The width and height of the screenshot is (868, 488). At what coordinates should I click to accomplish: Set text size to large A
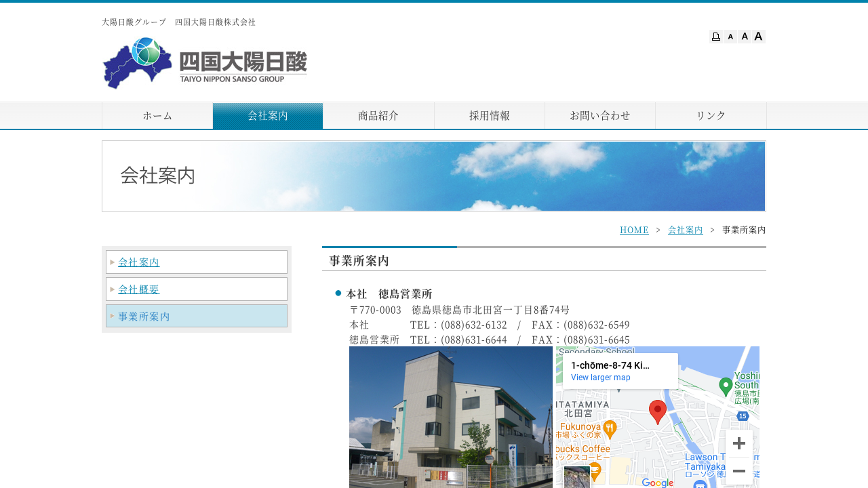coord(759,37)
